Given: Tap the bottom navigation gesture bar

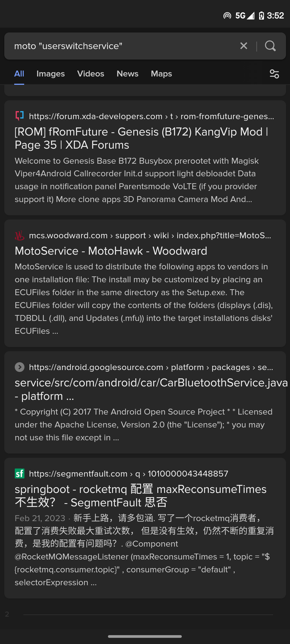Looking at the screenshot, I should click(x=145, y=636).
